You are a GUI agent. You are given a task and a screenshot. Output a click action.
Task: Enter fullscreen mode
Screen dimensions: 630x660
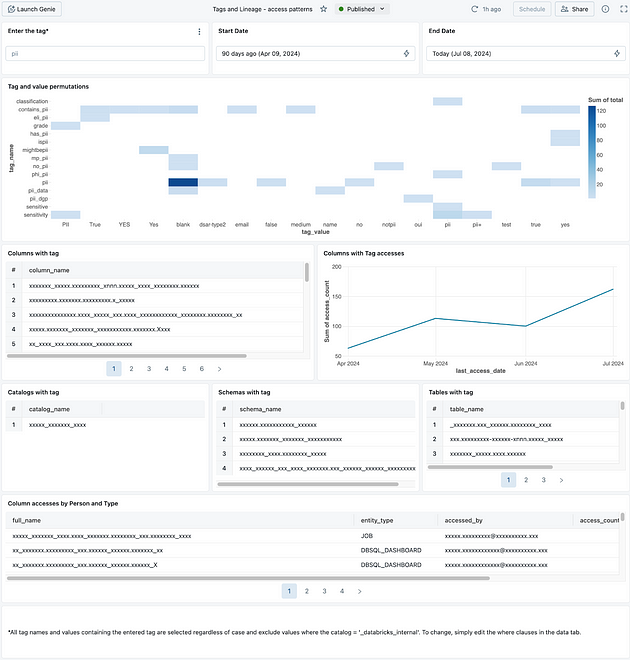(x=624, y=9)
